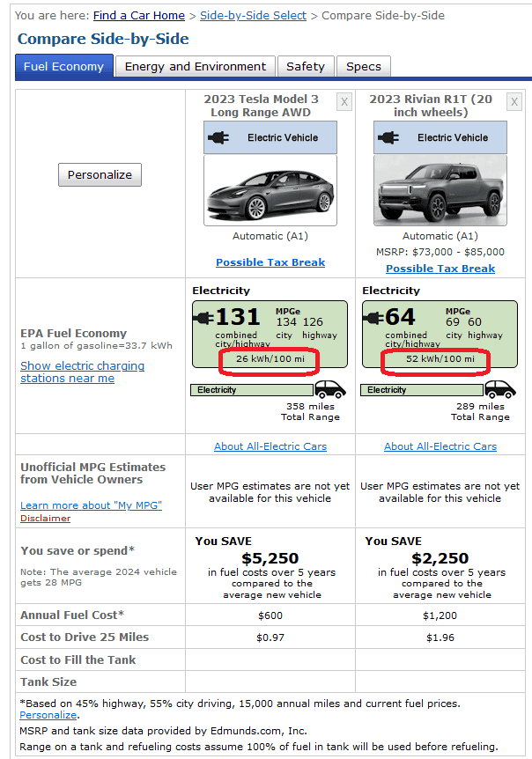This screenshot has height=759, width=532.
Task: Open the Rivian R1T photo
Action: (440, 190)
